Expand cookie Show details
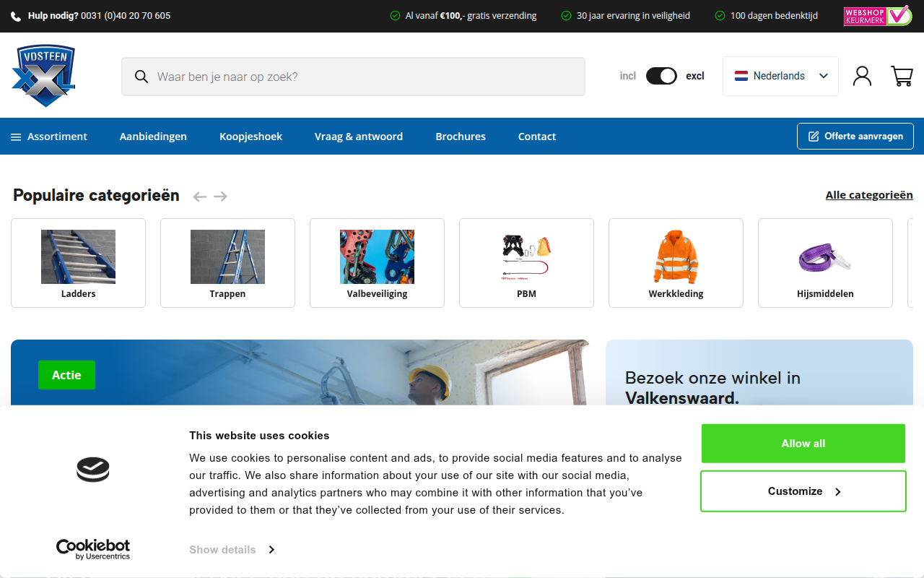This screenshot has height=578, width=924. pos(232,550)
